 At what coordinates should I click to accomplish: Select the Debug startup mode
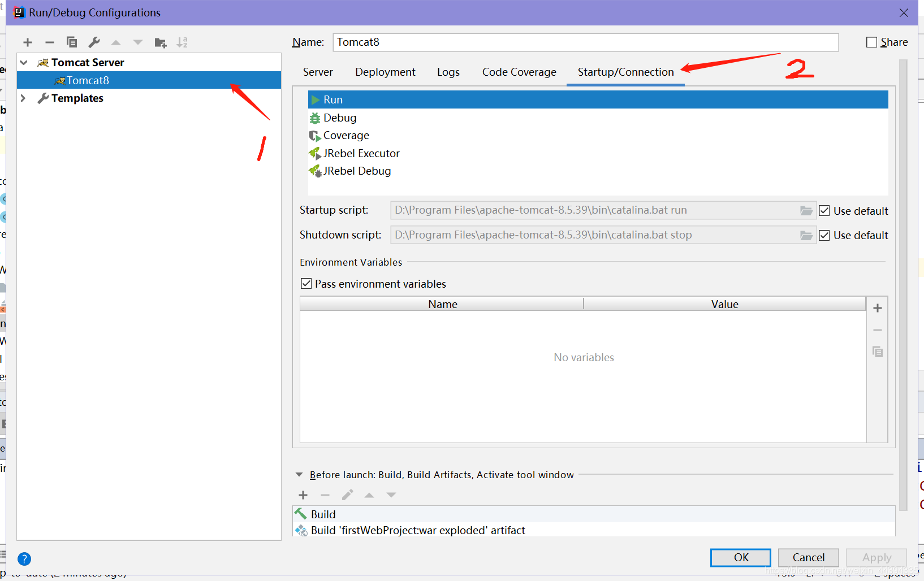(x=598, y=118)
